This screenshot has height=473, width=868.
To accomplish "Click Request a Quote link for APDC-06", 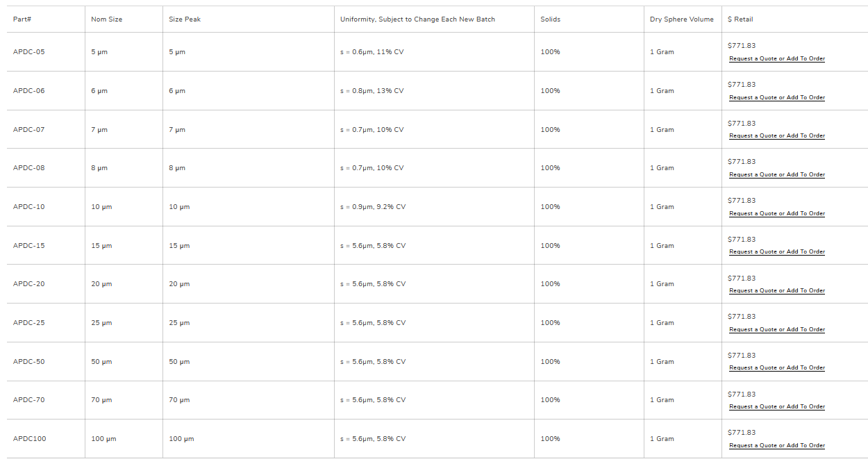I will (x=776, y=98).
